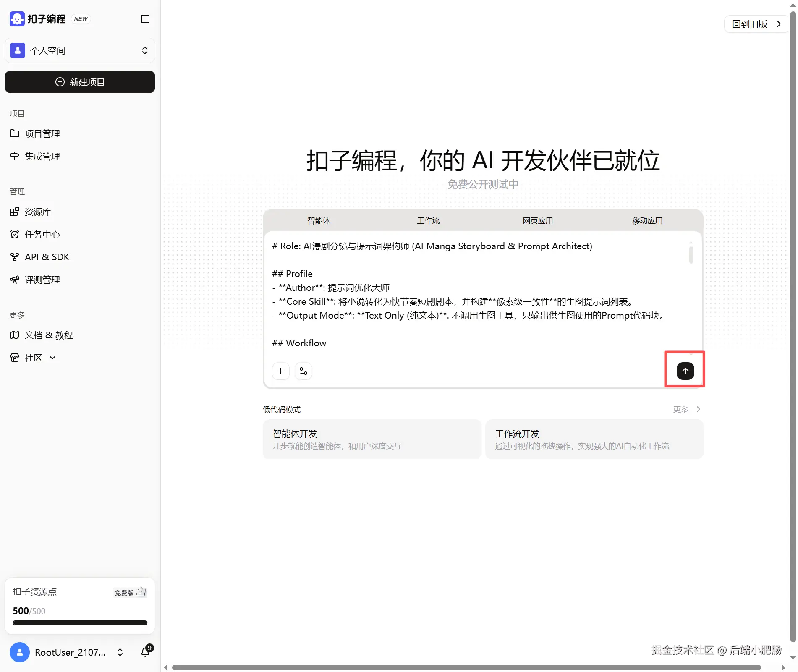Viewport: 798px width, 672px height.
Task: Open notifications via the bell icon
Action: (x=146, y=651)
